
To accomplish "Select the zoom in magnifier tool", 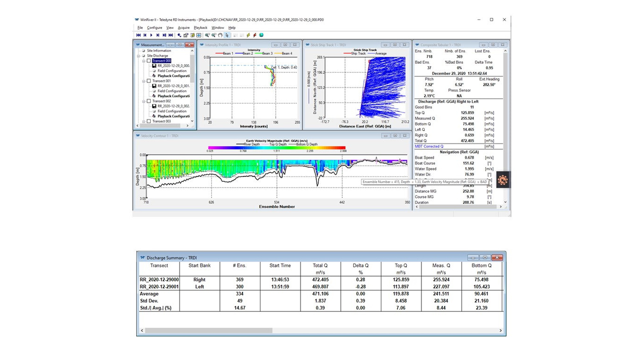I will [207, 35].
